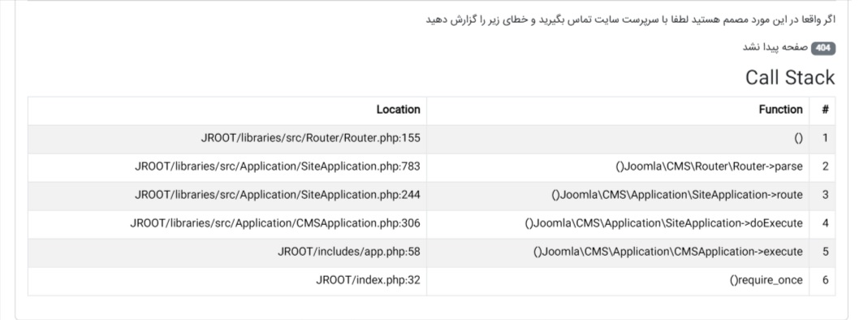Click the JROOT/includes/app.php:58 cell
Viewport: 868px width, 320px height.
(x=349, y=252)
